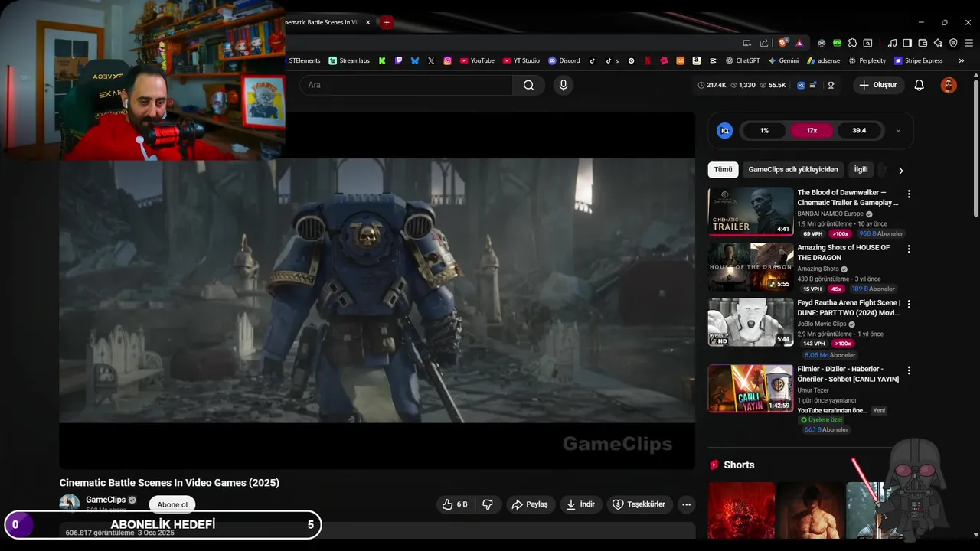Open the Gemini bookmark
The image size is (980, 551).
(783, 60)
